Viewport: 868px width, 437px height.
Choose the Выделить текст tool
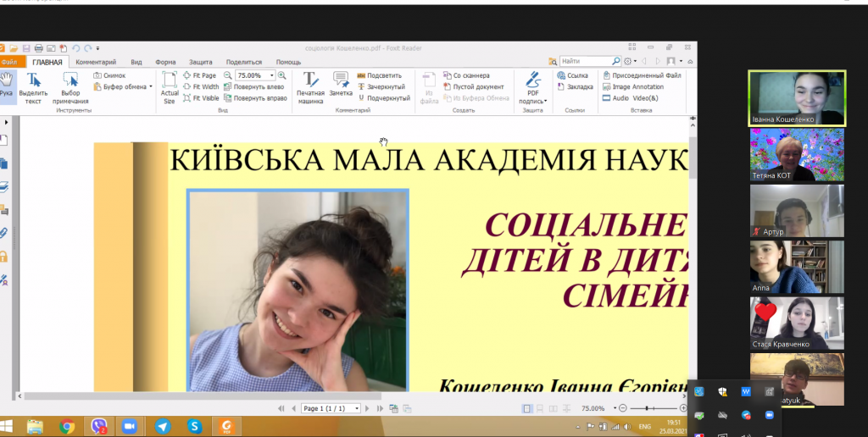33,88
